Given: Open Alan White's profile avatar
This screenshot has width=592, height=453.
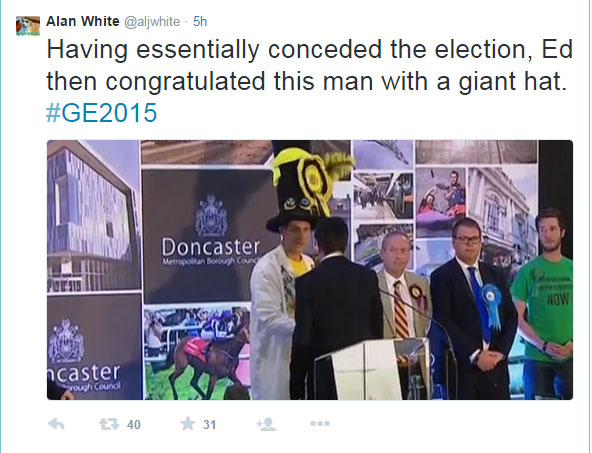Looking at the screenshot, I should tap(28, 26).
